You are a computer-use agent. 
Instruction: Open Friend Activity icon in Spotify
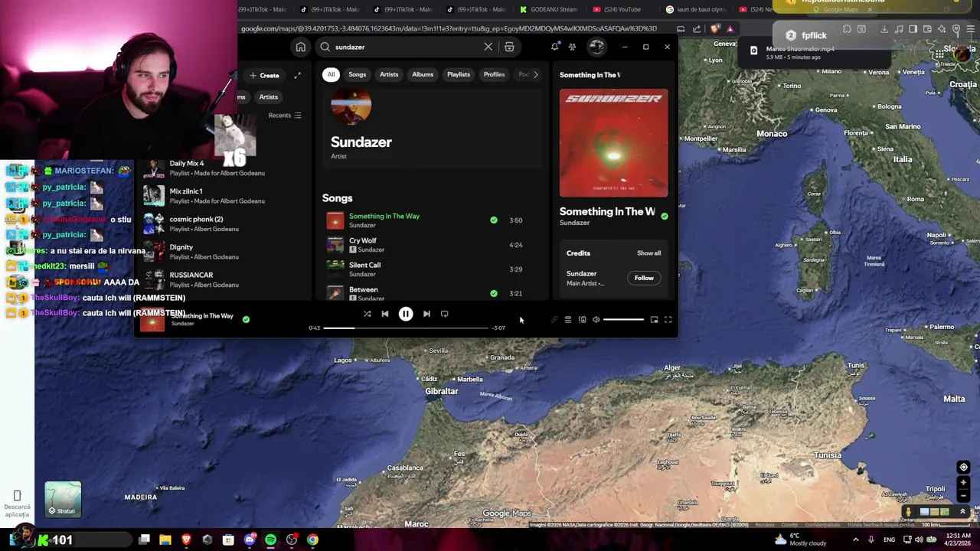click(572, 47)
